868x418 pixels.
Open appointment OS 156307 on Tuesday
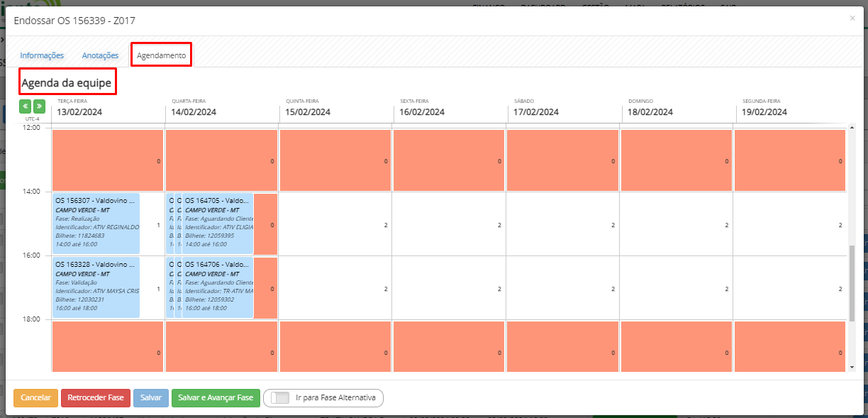click(x=96, y=223)
